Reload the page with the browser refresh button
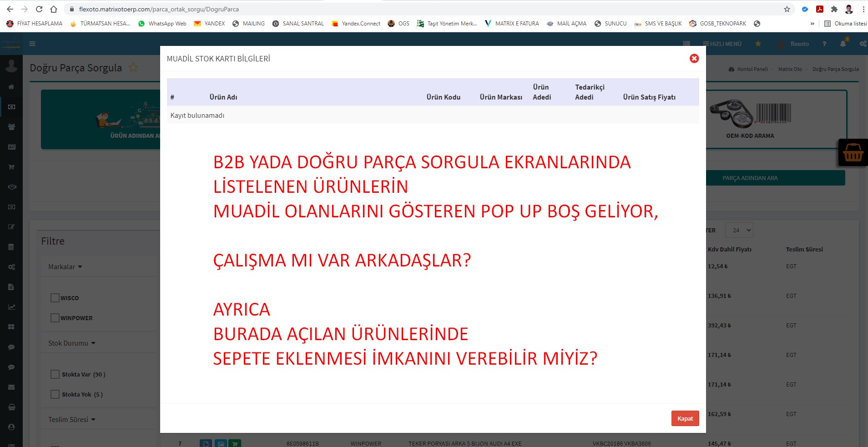Screen dimensions: 868x447 [x=39, y=9]
